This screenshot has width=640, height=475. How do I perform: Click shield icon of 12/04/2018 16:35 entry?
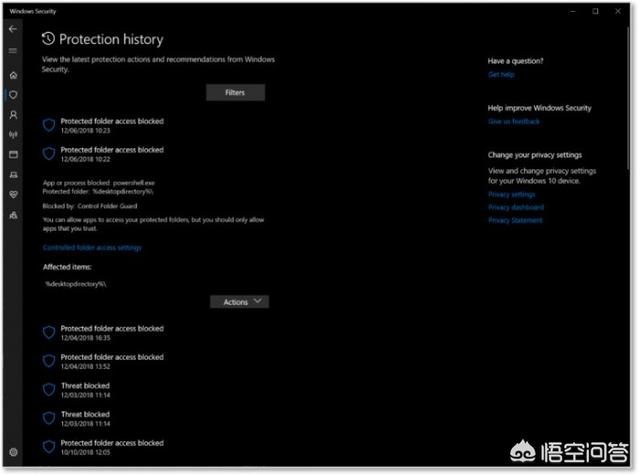pos(49,332)
